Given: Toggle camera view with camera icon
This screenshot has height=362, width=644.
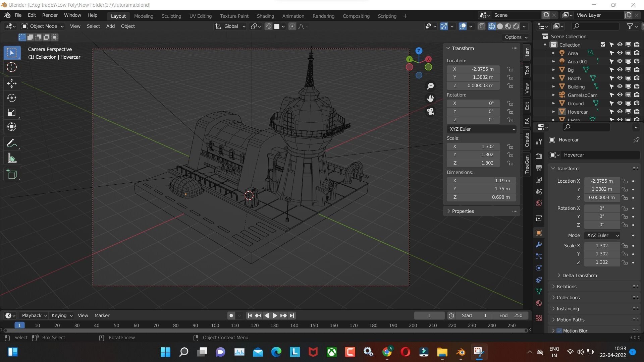Looking at the screenshot, I should 430,111.
